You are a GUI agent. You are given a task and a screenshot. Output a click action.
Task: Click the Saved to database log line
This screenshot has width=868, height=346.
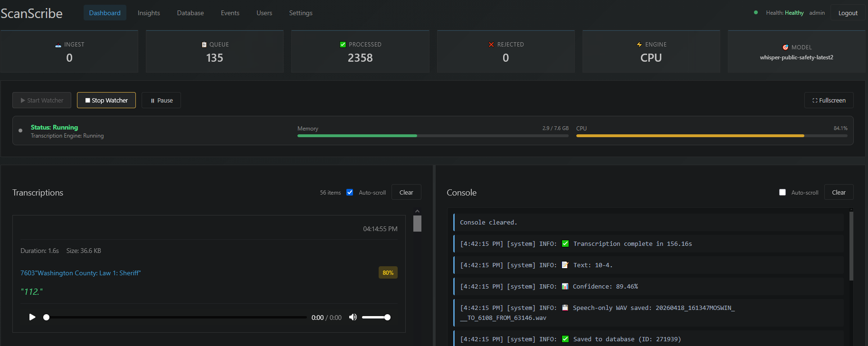point(649,339)
